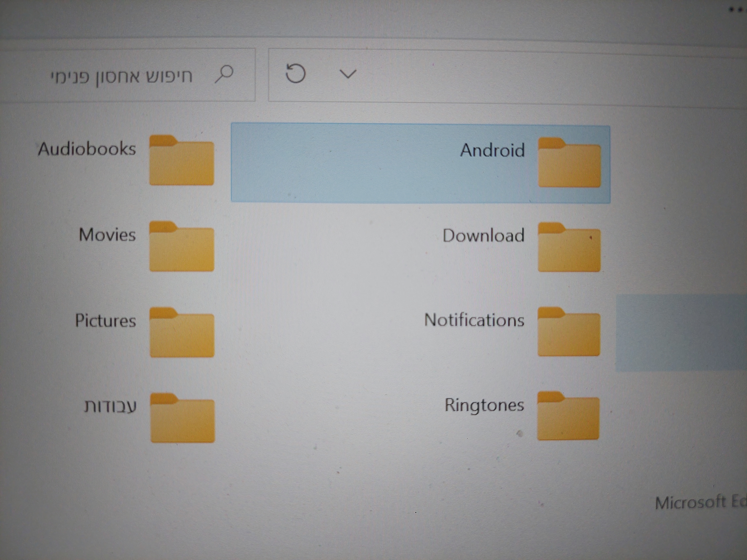
Task: Click the Movies folder label
Action: tap(107, 235)
